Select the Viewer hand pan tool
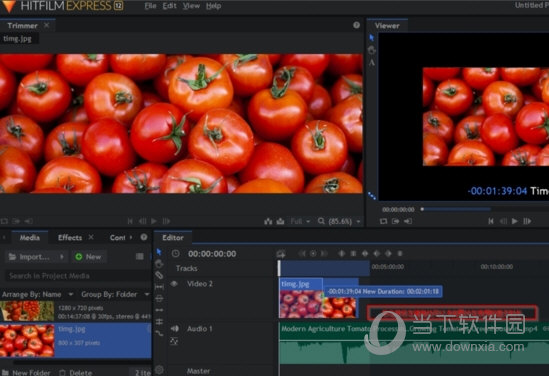 [x=371, y=50]
